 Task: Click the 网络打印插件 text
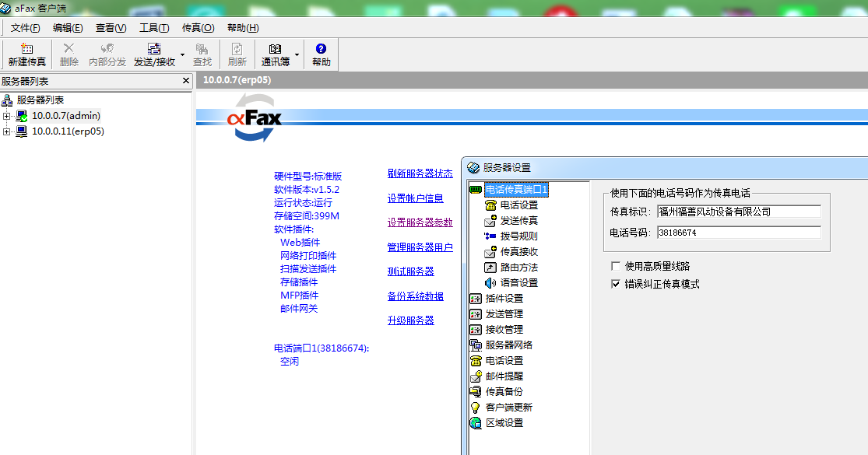coord(308,255)
